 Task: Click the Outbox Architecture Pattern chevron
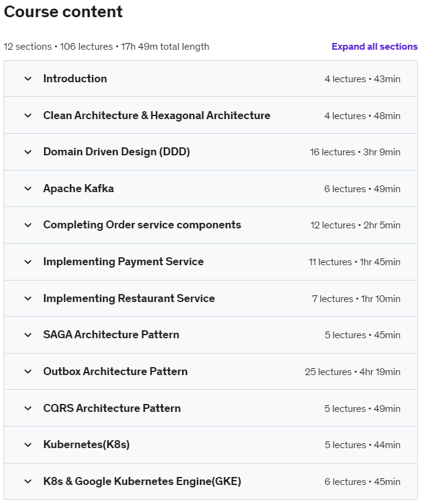(28, 371)
